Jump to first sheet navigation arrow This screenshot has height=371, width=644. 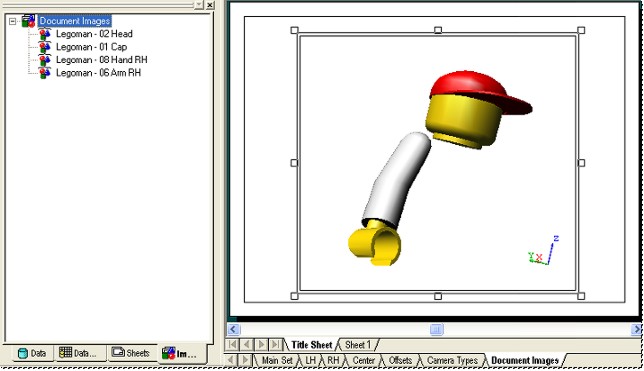pos(232,344)
